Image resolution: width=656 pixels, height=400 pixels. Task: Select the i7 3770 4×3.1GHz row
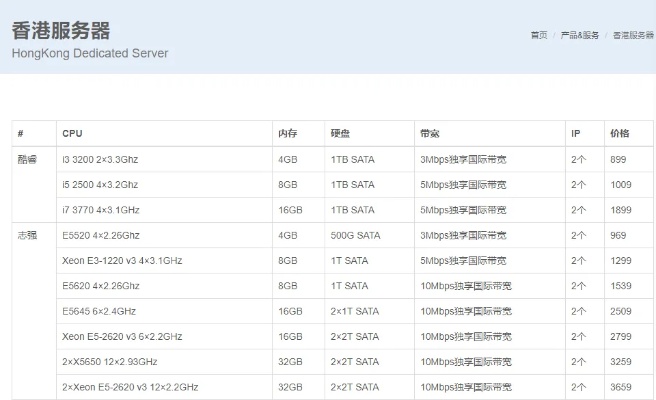pos(355,210)
